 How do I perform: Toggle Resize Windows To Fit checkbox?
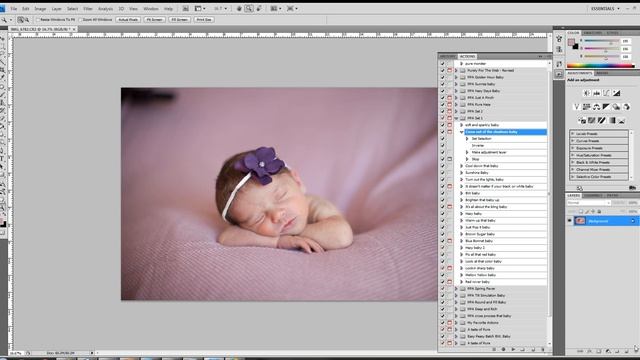pyautogui.click(x=38, y=20)
